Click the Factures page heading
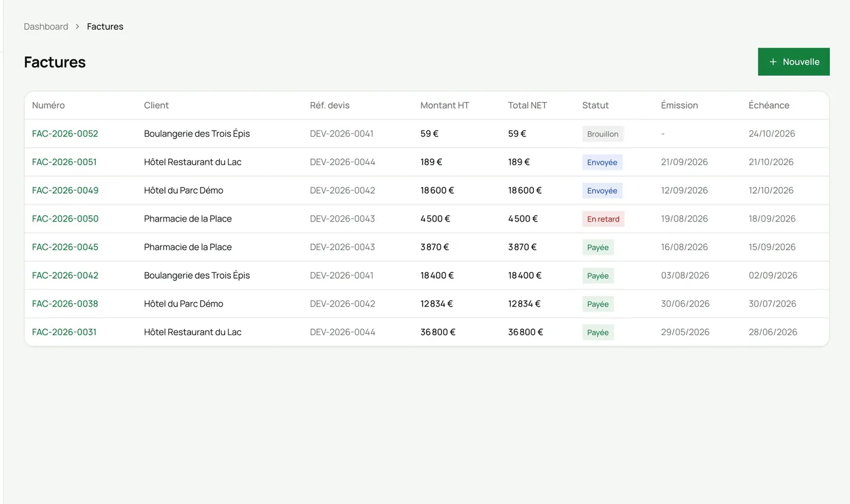Viewport: 850px width, 504px height. click(x=55, y=62)
